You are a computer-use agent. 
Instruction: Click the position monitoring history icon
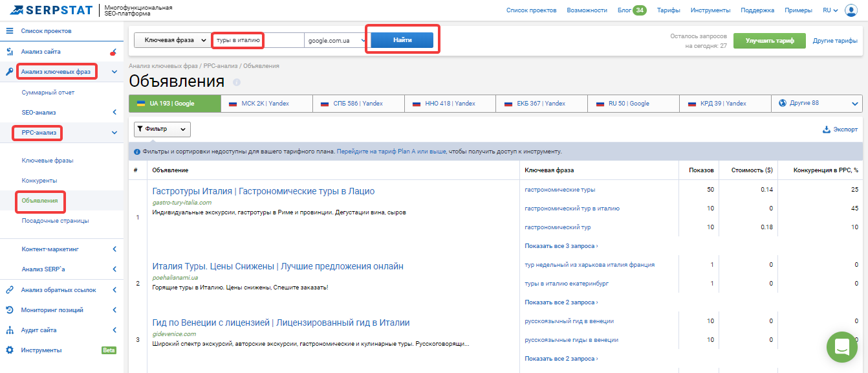click(x=10, y=310)
